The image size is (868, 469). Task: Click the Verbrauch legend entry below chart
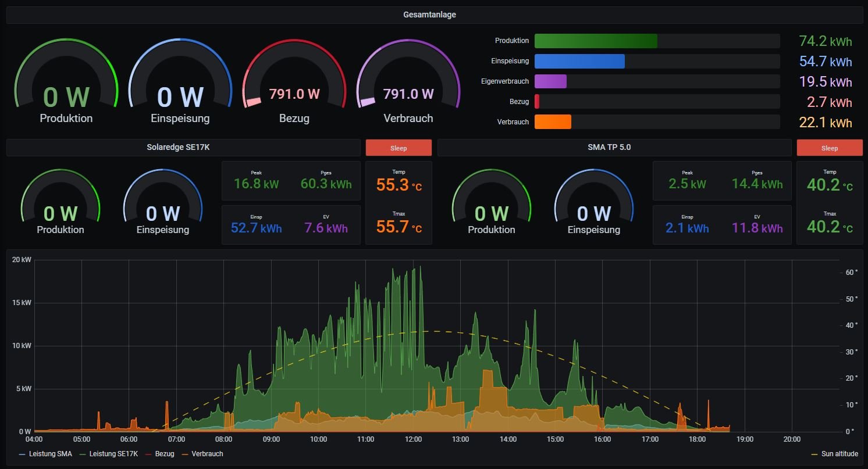click(x=207, y=454)
